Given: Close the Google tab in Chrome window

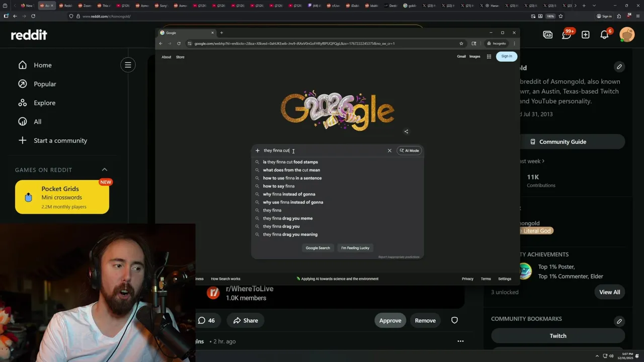Looking at the screenshot, I should click(x=212, y=33).
